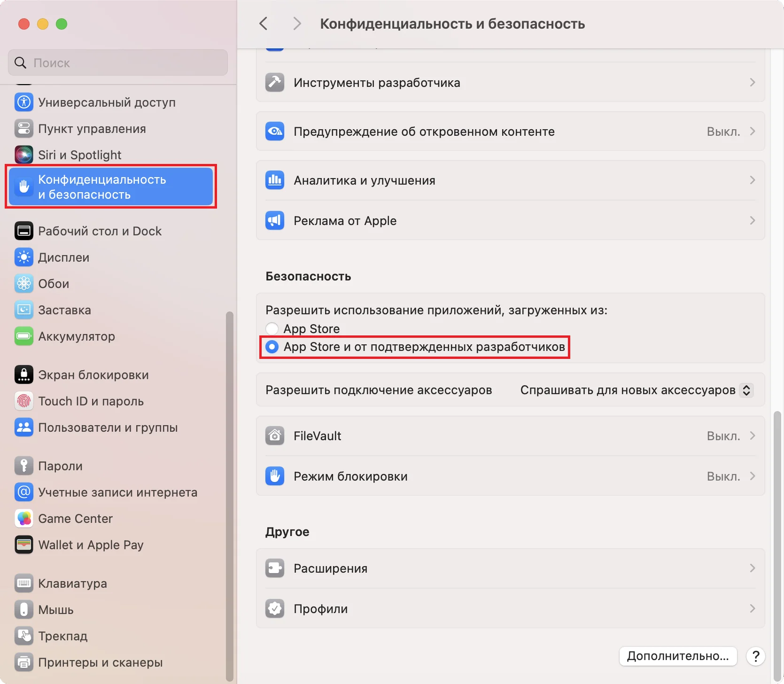Image resolution: width=784 pixels, height=684 pixels.
Task: Click the FileVault house-lock icon
Action: click(x=275, y=436)
